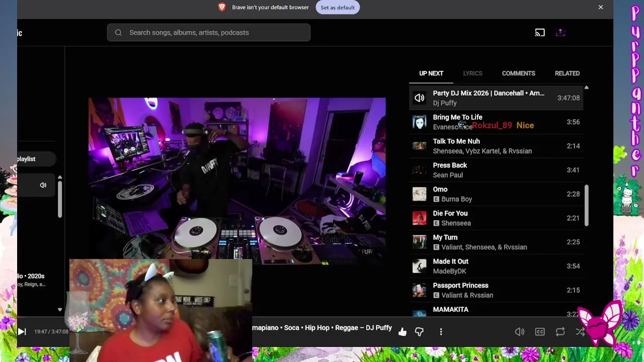The height and width of the screenshot is (362, 644).
Task: Dislike the current song with thumbs down
Action: click(x=419, y=332)
